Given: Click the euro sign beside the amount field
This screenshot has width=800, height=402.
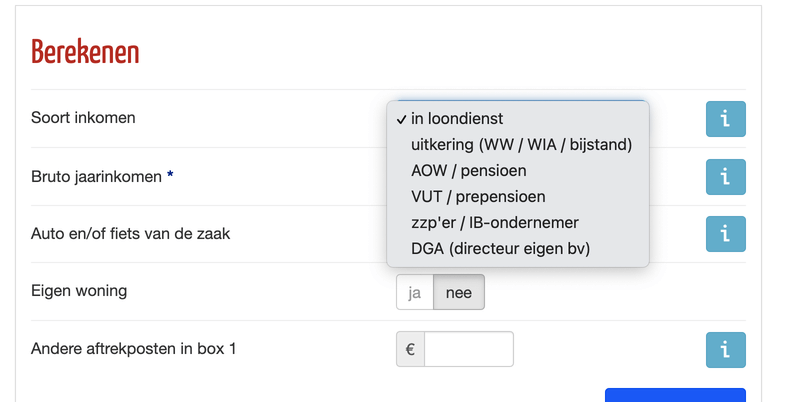Looking at the screenshot, I should (x=410, y=350).
